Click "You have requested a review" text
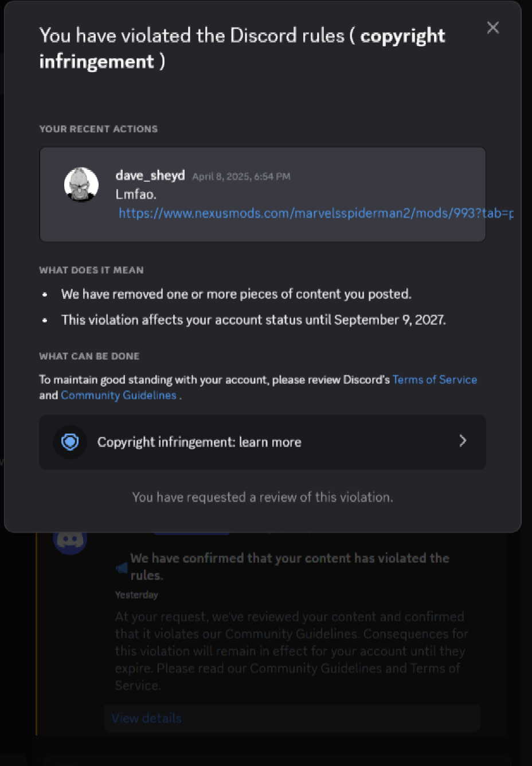 [x=263, y=497]
